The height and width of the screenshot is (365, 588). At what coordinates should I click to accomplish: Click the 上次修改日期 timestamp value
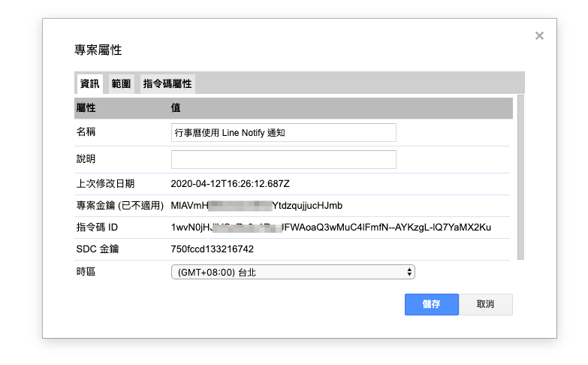tap(230, 183)
